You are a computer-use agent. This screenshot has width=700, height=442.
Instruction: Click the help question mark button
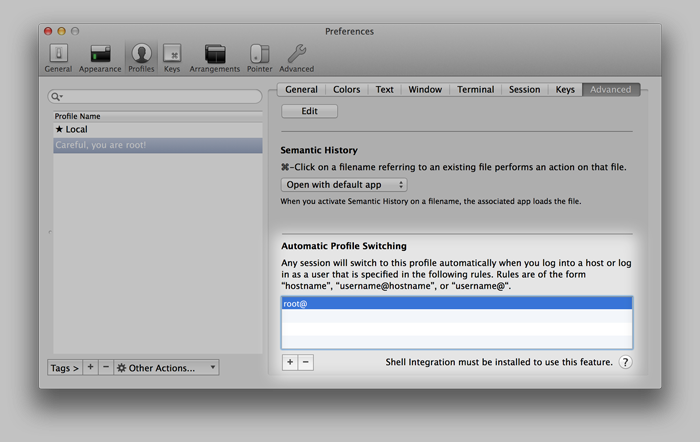pos(625,362)
